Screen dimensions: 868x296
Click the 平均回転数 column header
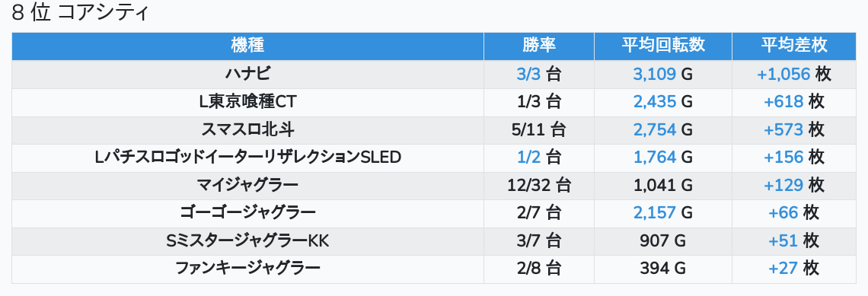point(663,46)
